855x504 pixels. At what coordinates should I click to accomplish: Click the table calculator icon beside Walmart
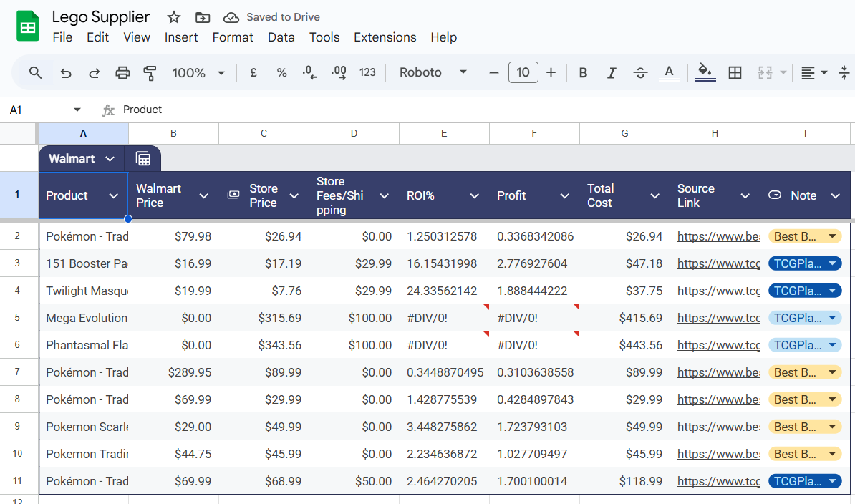[x=142, y=159]
